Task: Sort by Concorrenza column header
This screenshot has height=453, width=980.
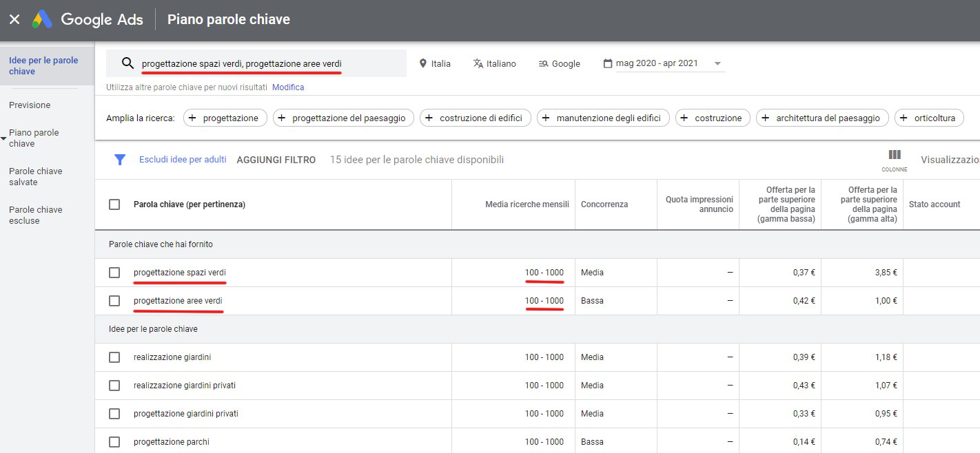Action: 604,204
